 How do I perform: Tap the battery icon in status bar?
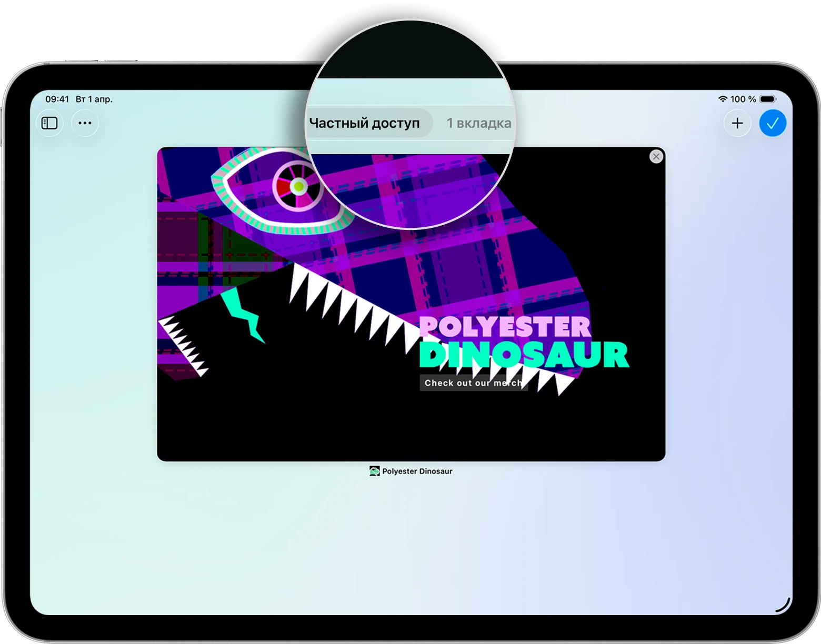point(768,99)
